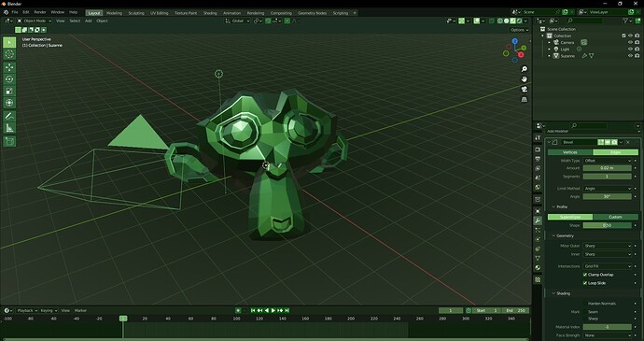Enable Mark Seam checkbox
The width and height of the screenshot is (644, 341).
coord(585,312)
